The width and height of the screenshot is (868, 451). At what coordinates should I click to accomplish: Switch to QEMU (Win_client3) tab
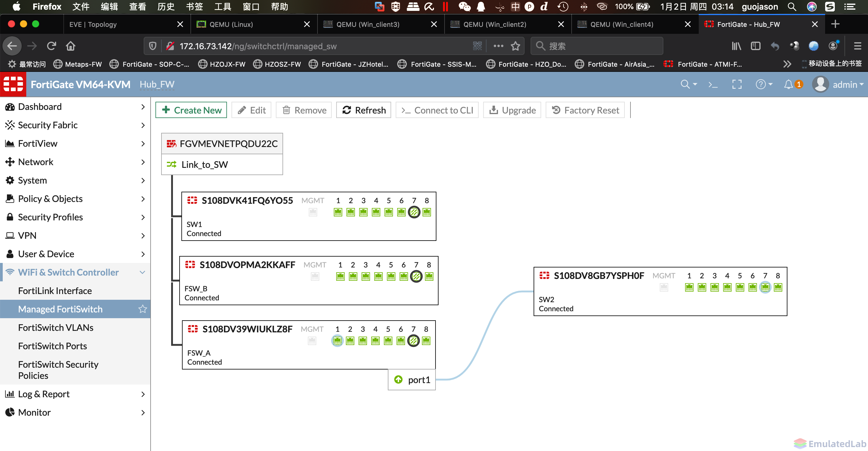click(381, 24)
